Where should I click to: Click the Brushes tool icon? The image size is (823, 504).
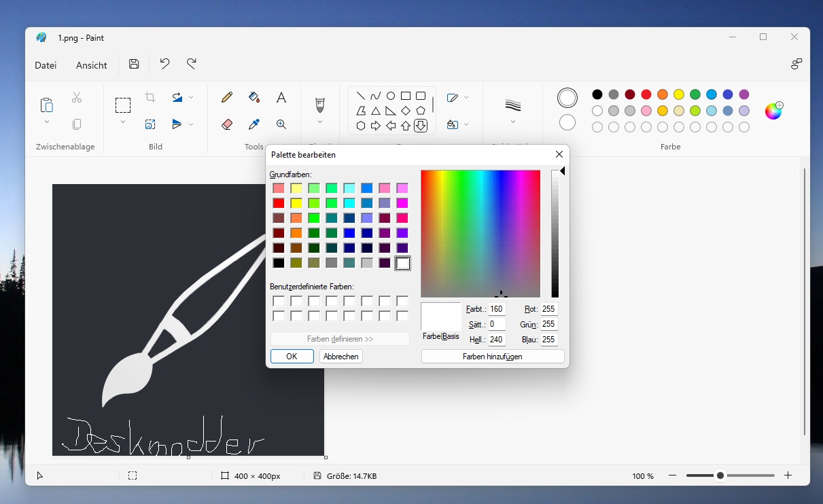click(320, 105)
